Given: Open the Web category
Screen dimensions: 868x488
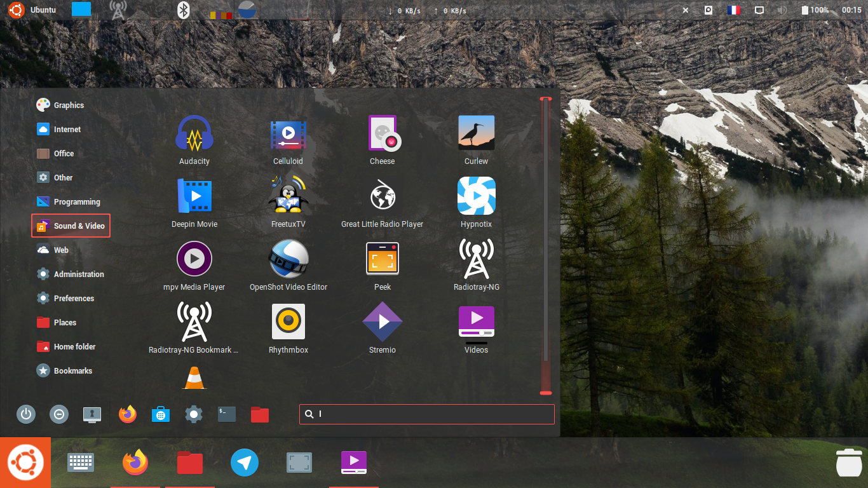Looking at the screenshot, I should 53,250.
